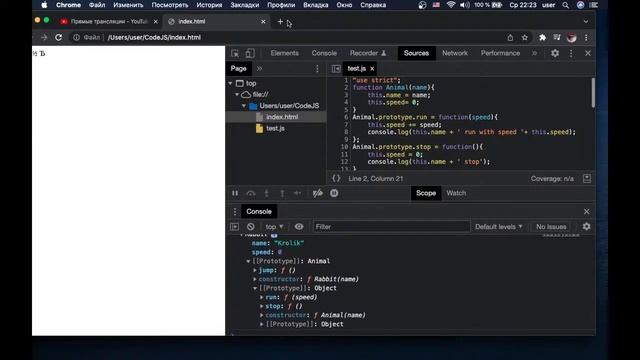Click the step into debugger icon

pyautogui.click(x=266, y=193)
